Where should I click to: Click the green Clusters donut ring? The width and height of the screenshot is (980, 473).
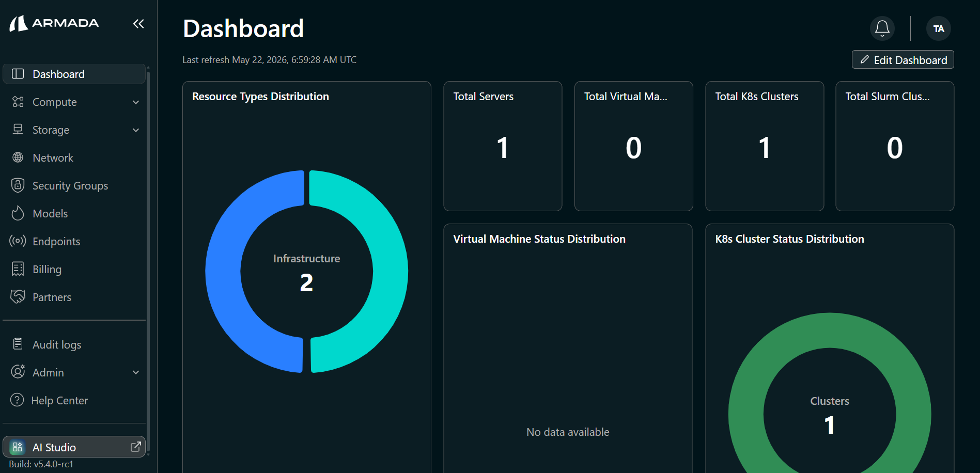(830, 330)
